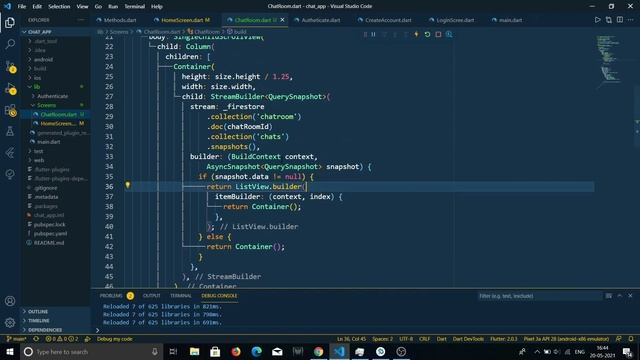Split the editor to the right

click(x=620, y=20)
